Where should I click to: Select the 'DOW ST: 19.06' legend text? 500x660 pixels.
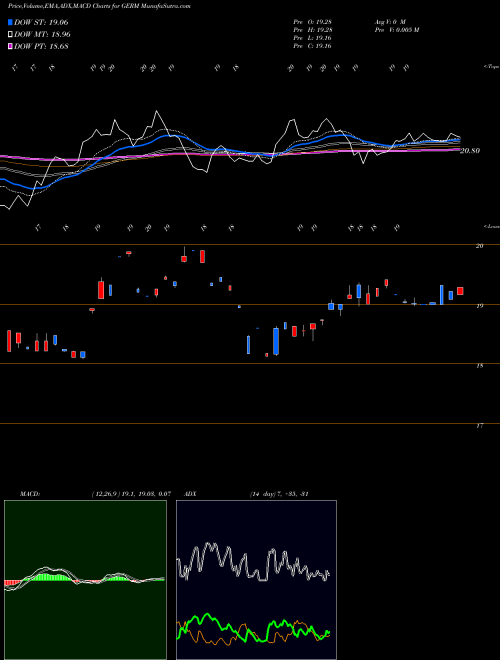point(41,22)
